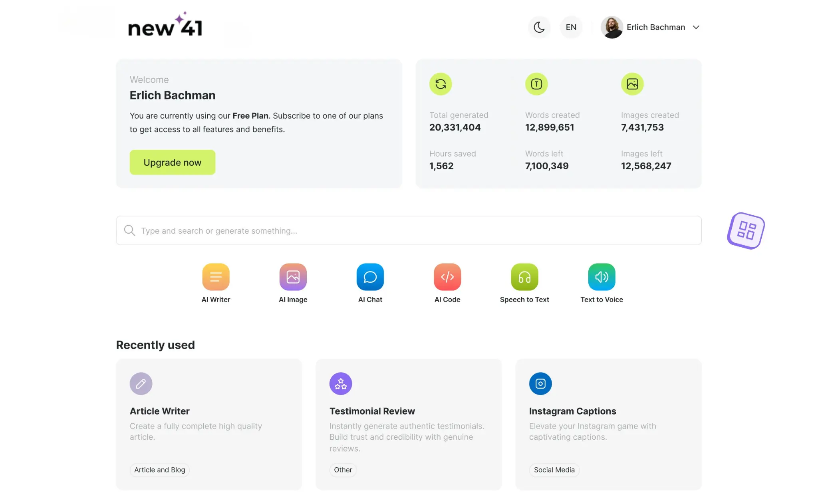818x504 pixels.
Task: Click the Speech to Text icon
Action: point(524,276)
